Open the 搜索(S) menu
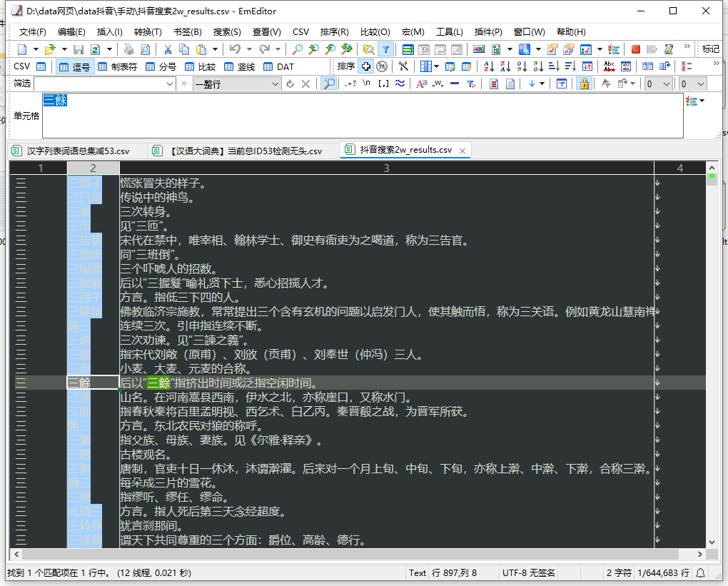The width and height of the screenshot is (728, 586). tap(227, 31)
